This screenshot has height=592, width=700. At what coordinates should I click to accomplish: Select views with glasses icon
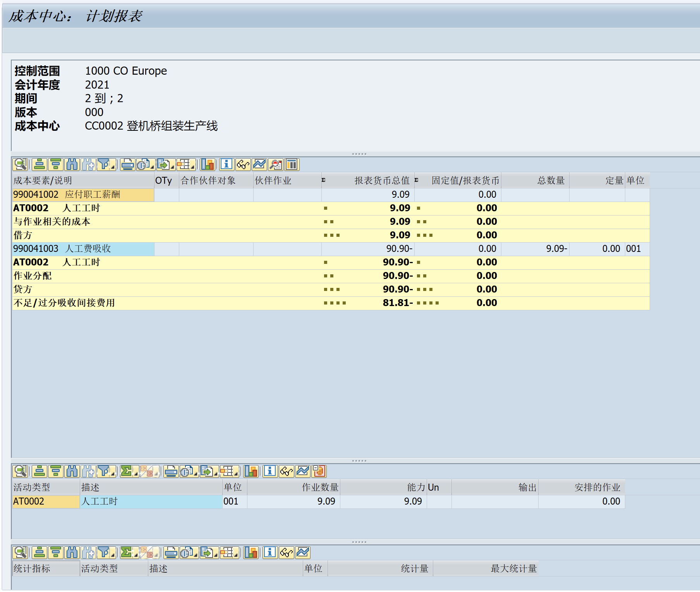tap(243, 164)
